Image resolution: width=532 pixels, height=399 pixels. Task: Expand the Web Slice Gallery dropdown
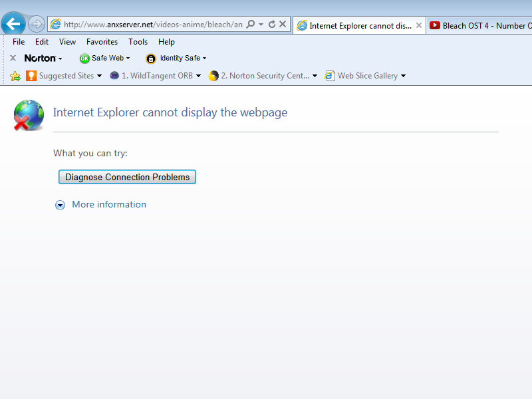coord(403,76)
